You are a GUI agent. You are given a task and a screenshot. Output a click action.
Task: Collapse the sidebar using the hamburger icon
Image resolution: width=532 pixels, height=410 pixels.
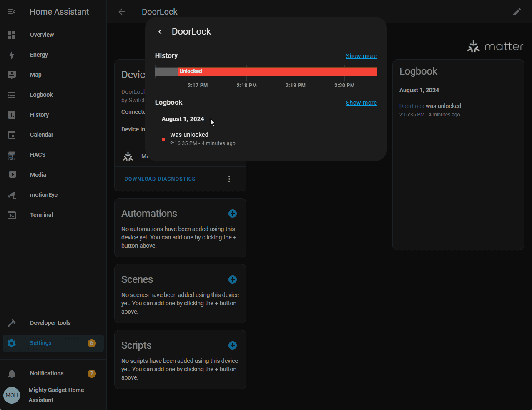[12, 12]
